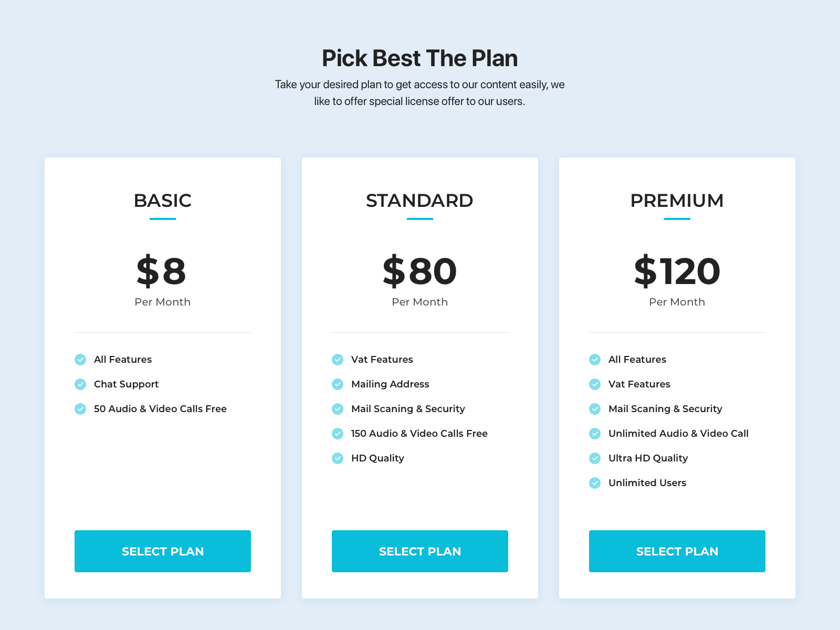Click the Per Month label under $120

pyautogui.click(x=677, y=302)
